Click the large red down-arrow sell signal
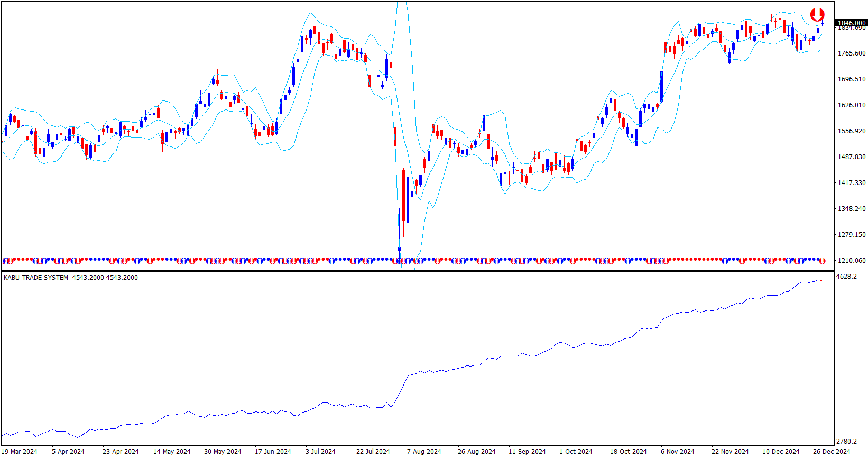 pos(817,14)
